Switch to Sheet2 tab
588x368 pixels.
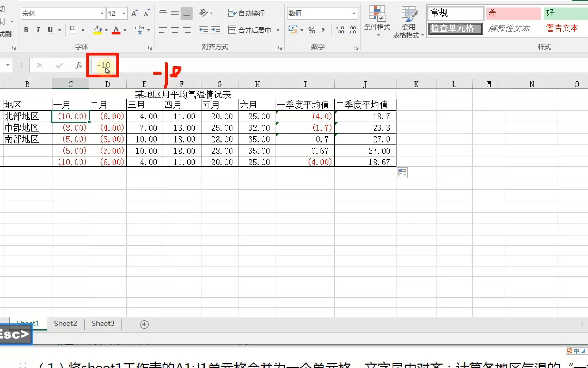click(66, 323)
